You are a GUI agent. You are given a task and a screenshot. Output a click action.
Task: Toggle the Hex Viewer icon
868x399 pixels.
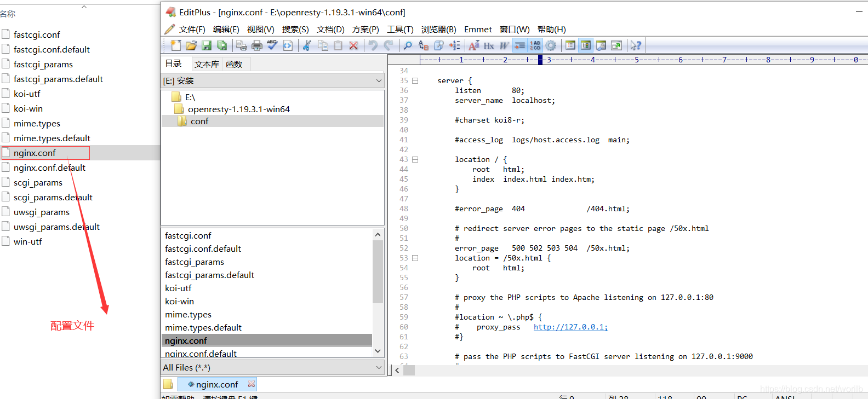point(489,45)
